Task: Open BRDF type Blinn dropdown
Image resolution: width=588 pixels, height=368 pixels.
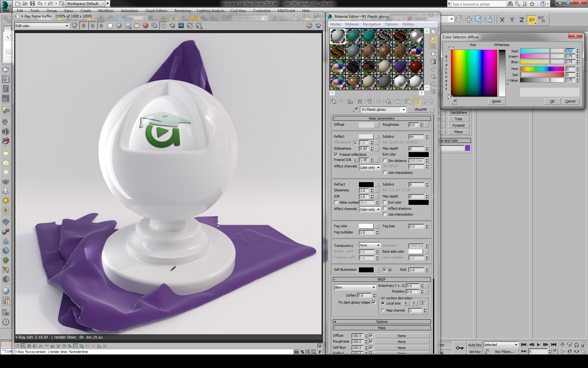Action: coord(355,287)
